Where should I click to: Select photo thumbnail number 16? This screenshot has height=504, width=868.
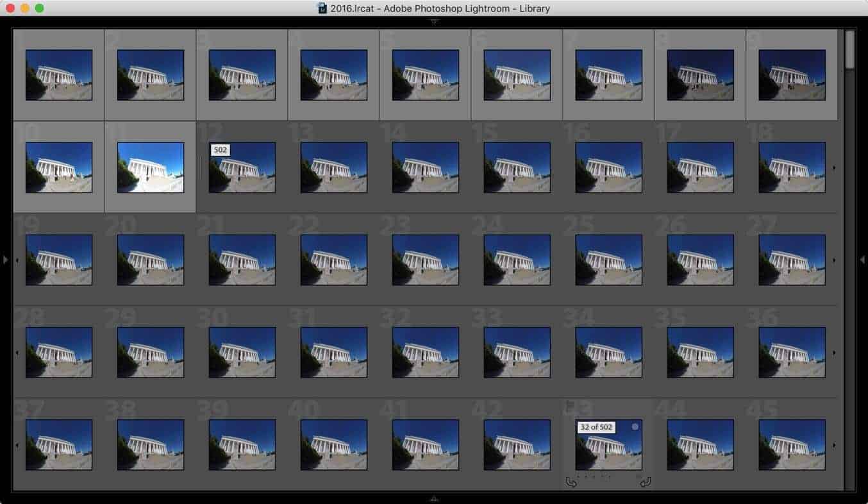click(609, 167)
